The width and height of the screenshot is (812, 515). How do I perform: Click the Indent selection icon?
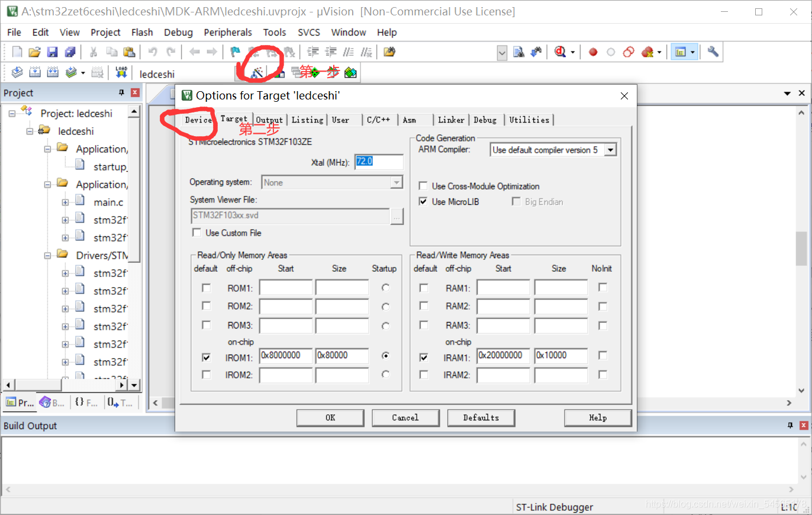(314, 52)
